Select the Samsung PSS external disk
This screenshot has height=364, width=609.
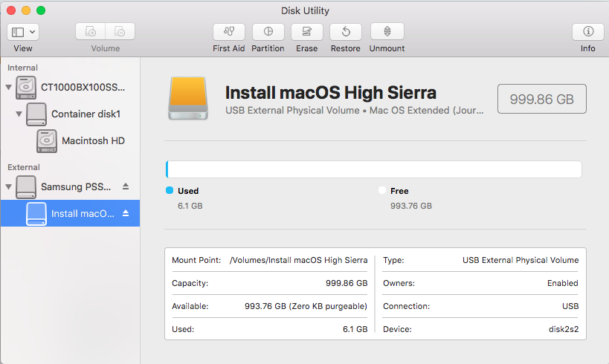tap(76, 187)
